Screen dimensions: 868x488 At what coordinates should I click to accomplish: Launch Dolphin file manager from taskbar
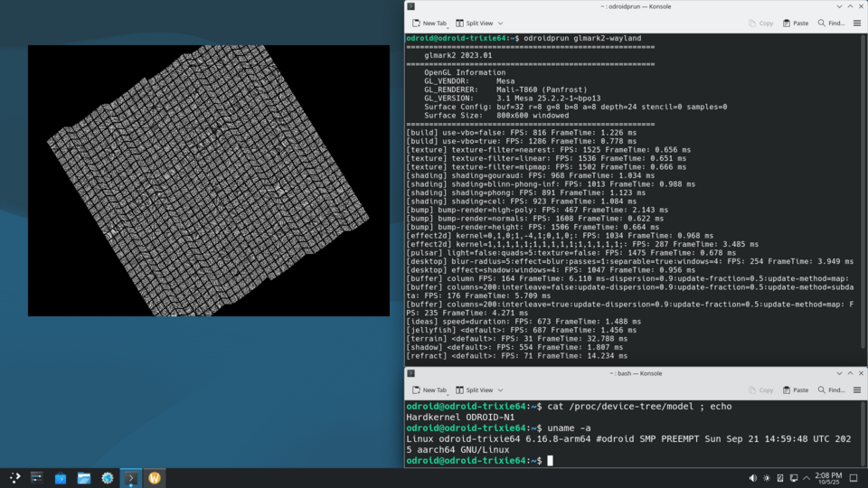tap(84, 477)
